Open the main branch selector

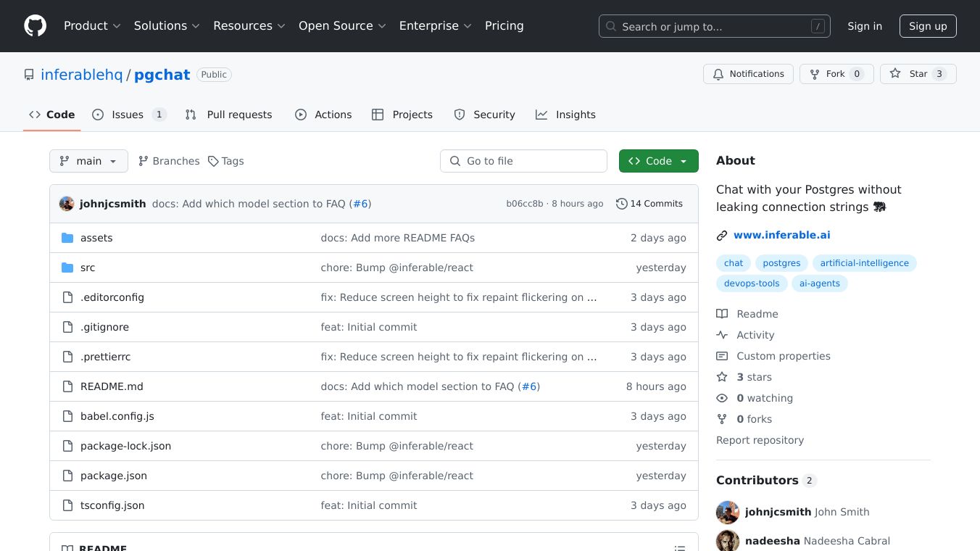[x=88, y=161]
